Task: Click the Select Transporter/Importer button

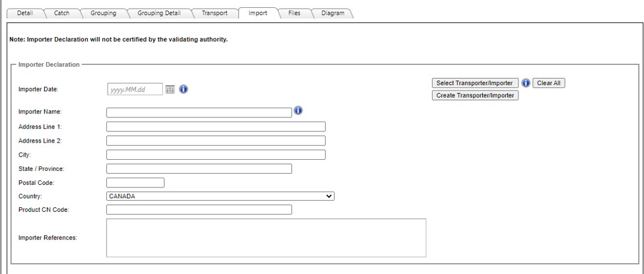Action: point(474,83)
